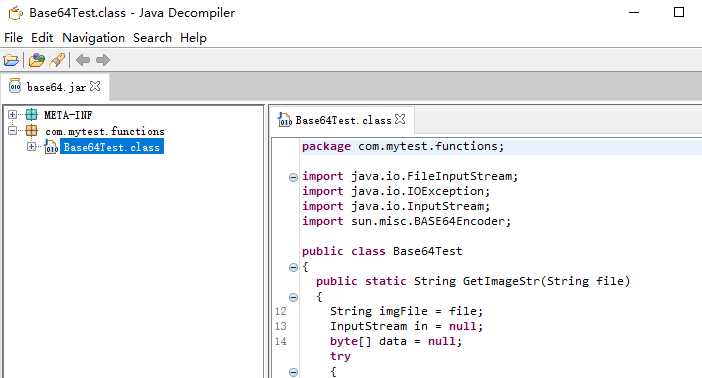Click line number 12 in the gutter
Image resolution: width=702 pixels, height=378 pixels.
[280, 311]
